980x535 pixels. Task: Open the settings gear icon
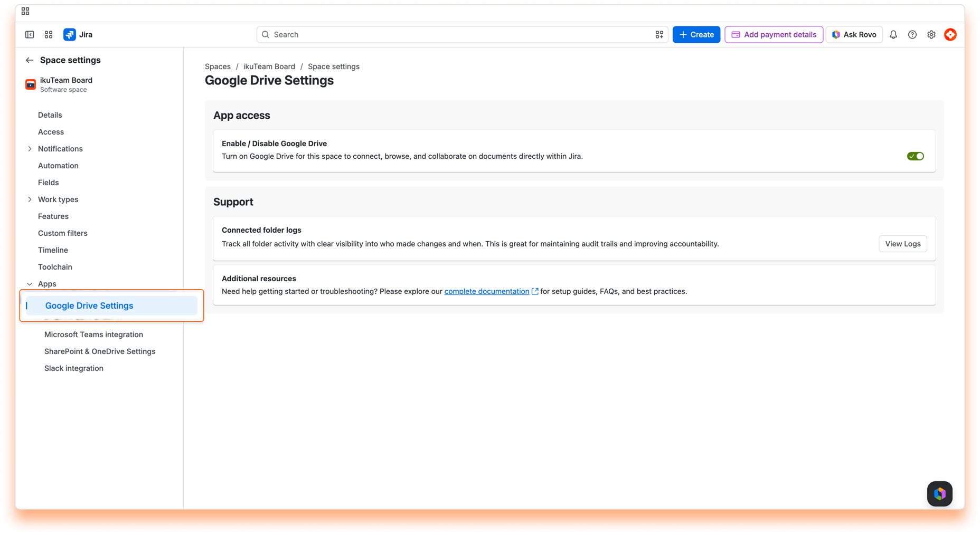931,35
